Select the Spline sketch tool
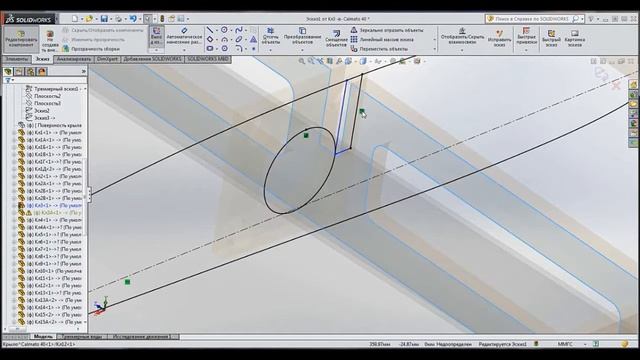The width and height of the screenshot is (640, 360). coord(239,30)
